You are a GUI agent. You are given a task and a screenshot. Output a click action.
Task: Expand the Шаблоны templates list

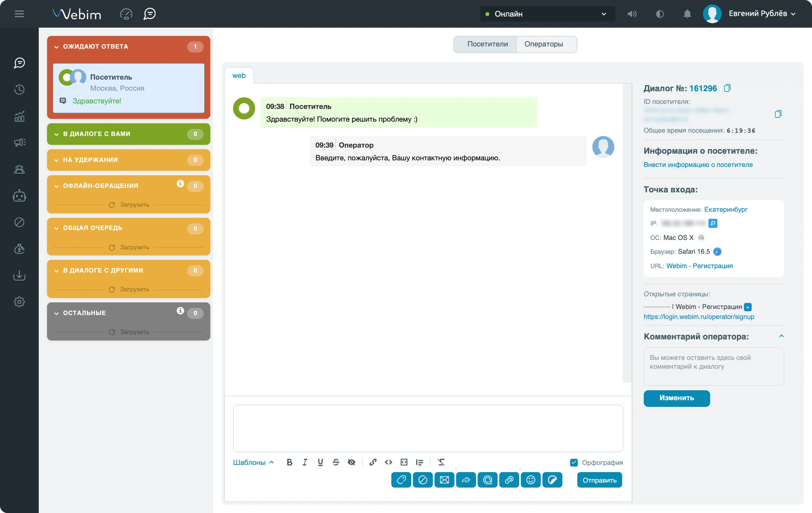(x=253, y=463)
